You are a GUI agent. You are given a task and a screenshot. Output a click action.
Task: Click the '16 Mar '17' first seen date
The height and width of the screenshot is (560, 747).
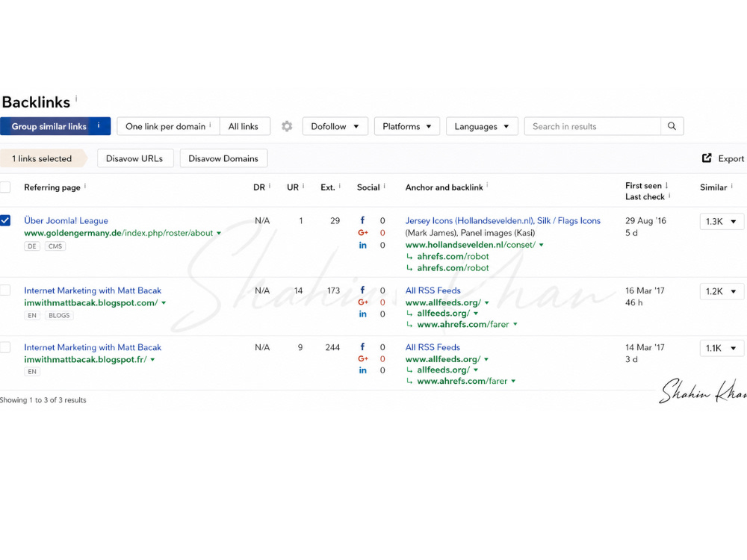[x=645, y=290]
